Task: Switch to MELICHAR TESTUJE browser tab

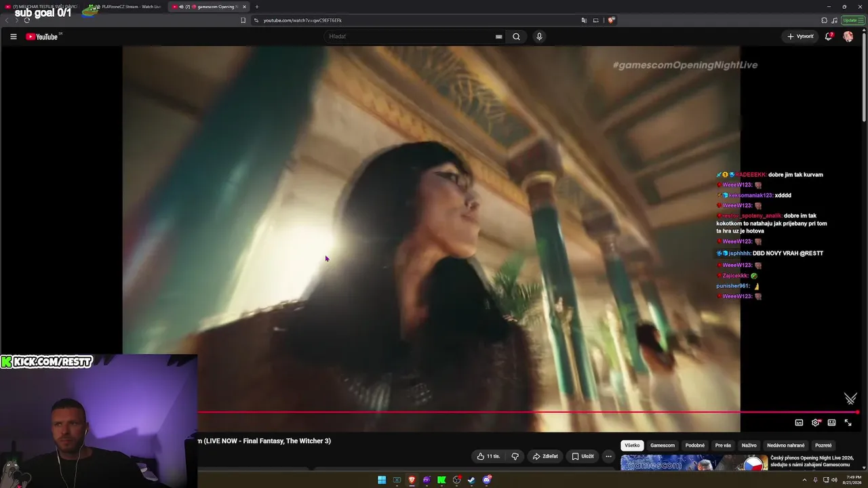Action: [41, 7]
